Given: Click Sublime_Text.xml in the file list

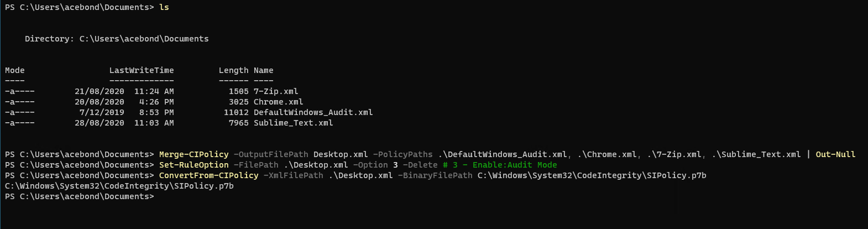Looking at the screenshot, I should [293, 123].
